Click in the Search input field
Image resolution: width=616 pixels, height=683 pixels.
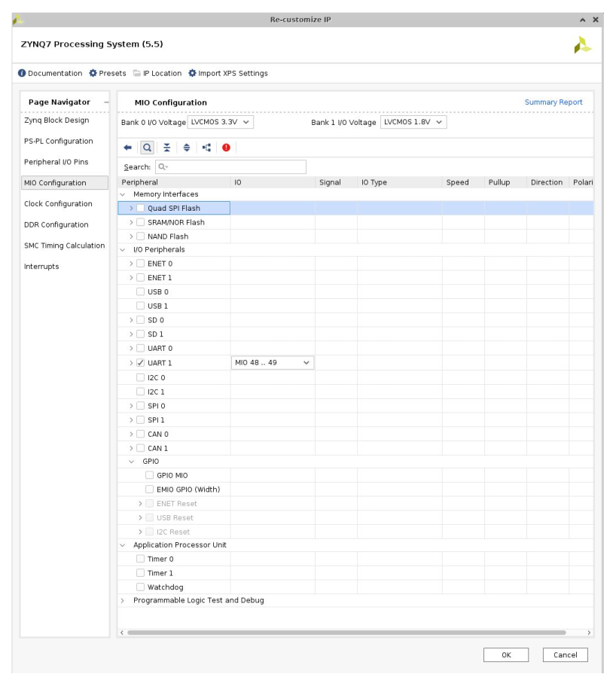[x=231, y=167]
